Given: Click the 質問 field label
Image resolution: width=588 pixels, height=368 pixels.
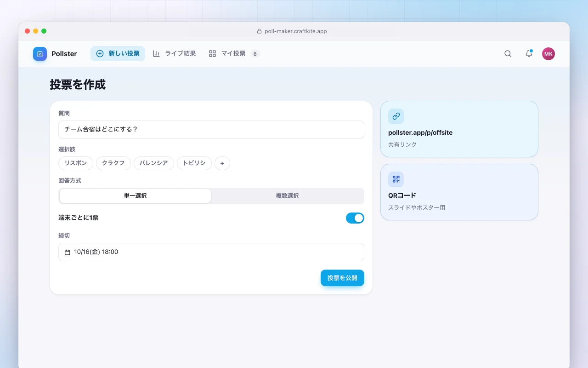Looking at the screenshot, I should click(64, 113).
